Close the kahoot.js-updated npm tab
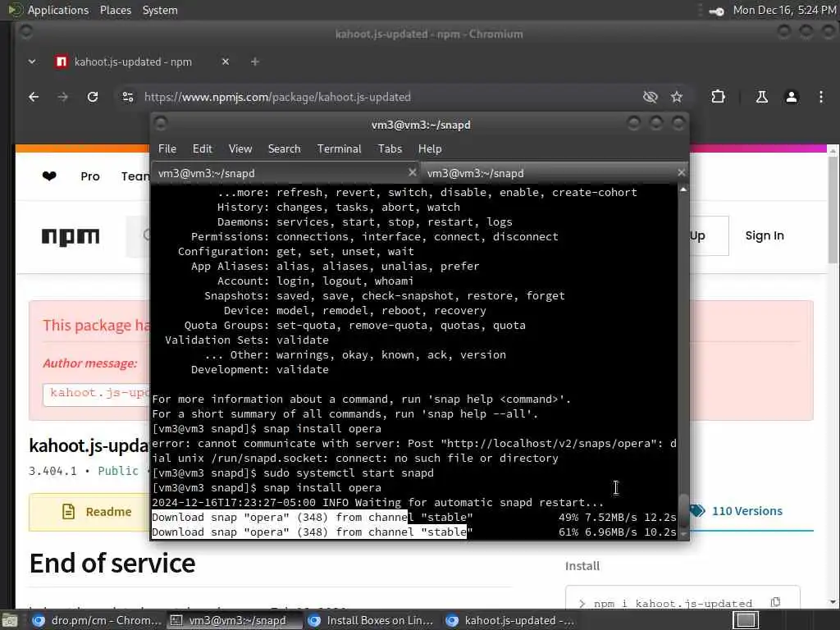Viewport: 840px width, 630px height. coord(226,62)
